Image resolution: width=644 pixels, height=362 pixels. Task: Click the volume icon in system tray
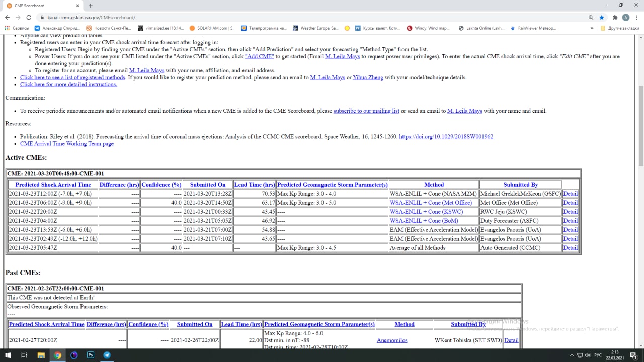587,355
